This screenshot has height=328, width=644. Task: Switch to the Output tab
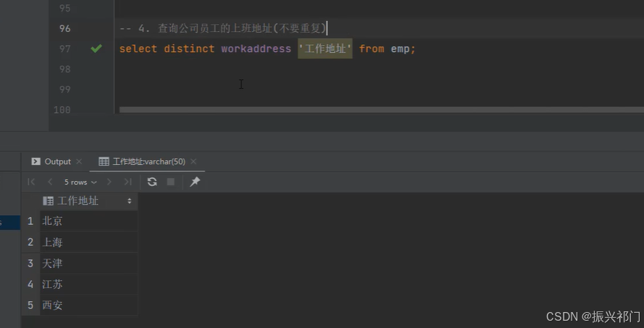tap(57, 161)
